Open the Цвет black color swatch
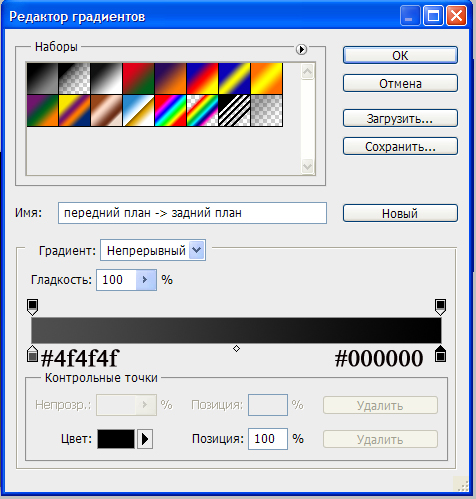Image resolution: width=476 pixels, height=499 pixels. [x=116, y=439]
